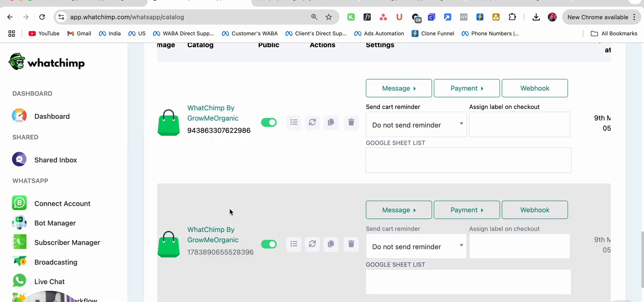Expand second catalog's Payment dropdown
The height and width of the screenshot is (302, 644).
[x=467, y=210]
